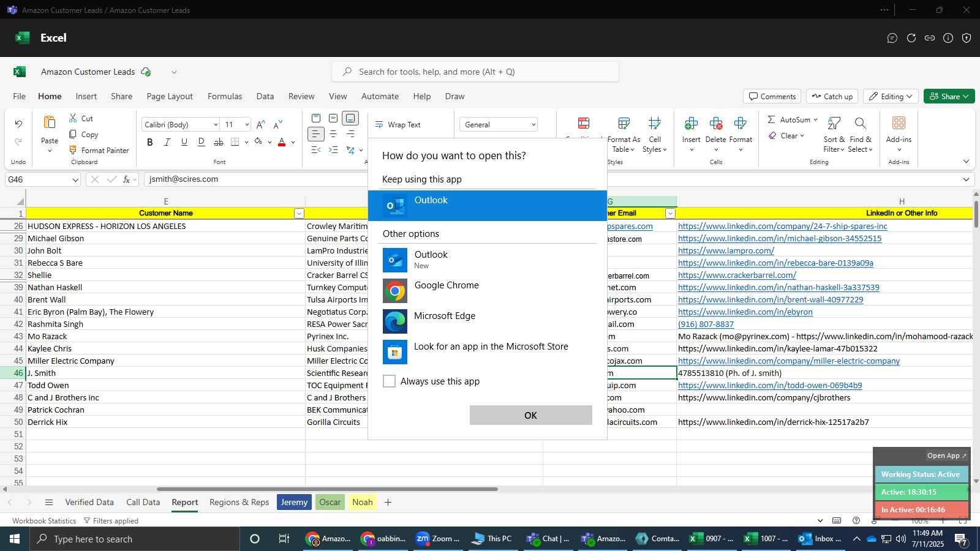
Task: Click OK in the open-with dialog
Action: pyautogui.click(x=530, y=415)
